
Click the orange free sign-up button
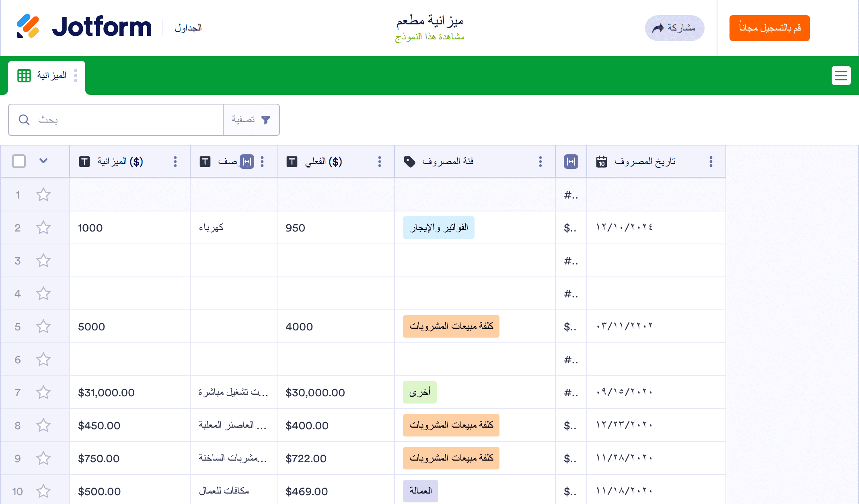769,28
